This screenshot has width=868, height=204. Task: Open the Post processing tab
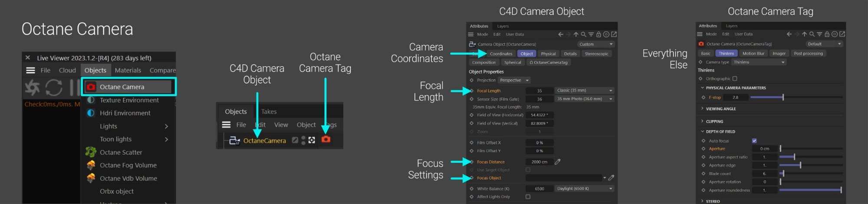(x=808, y=53)
